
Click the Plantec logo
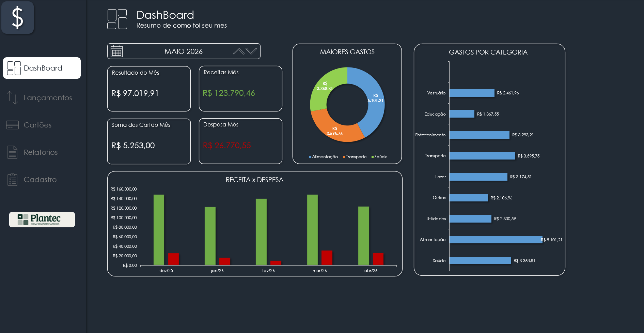42,220
